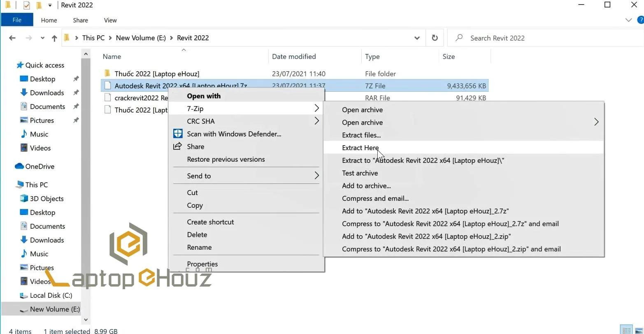Viewport: 644px width, 334px height.
Task: Extract to "Autodesk Revit 2022 x64 [Laptop eHouz]\"
Action: tap(464, 160)
